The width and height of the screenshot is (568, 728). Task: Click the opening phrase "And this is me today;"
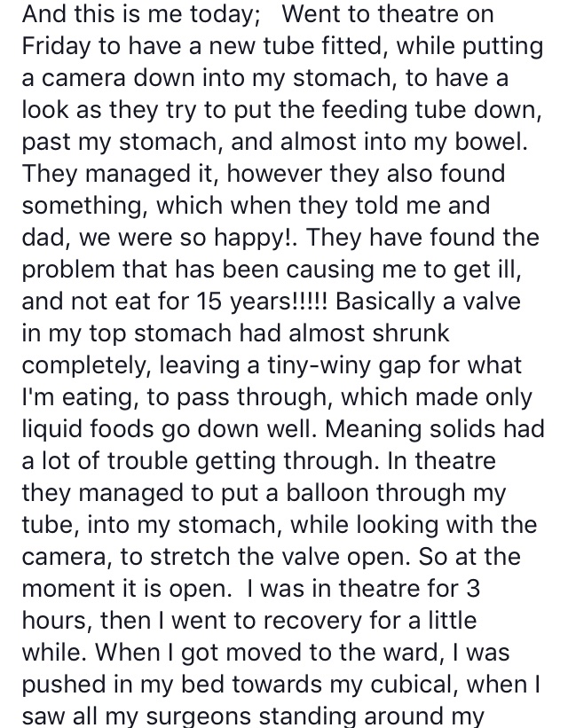[x=138, y=15]
